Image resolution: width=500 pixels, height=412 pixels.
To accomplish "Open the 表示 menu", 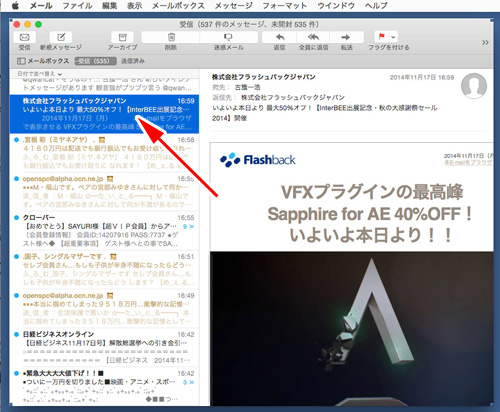I will click(135, 6).
